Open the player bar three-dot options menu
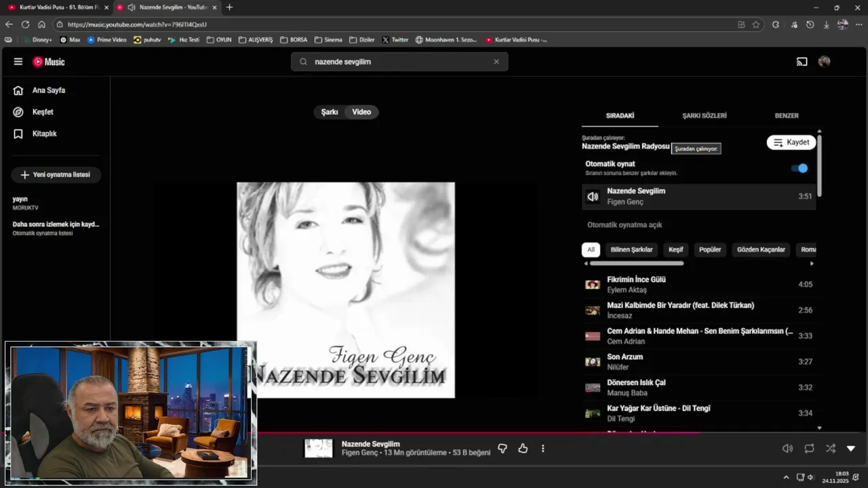Viewport: 868px width, 488px height. coord(542,448)
